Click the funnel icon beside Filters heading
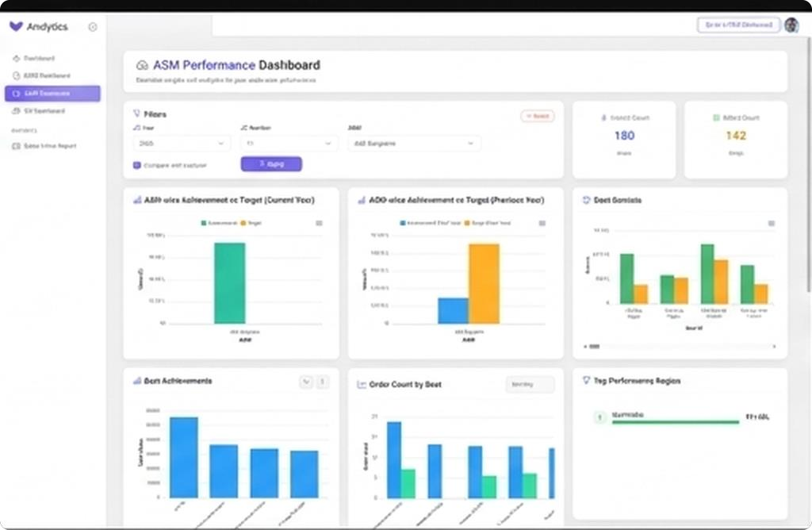 [136, 113]
